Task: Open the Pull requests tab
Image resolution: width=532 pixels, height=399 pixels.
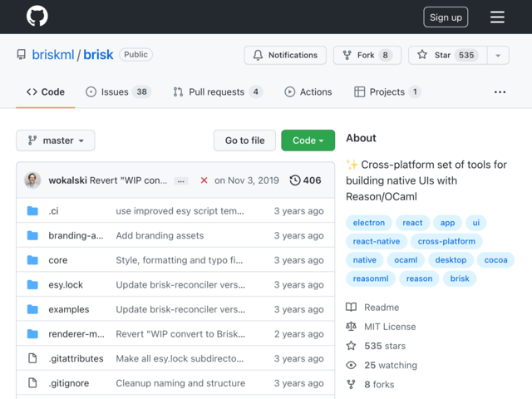Action: pos(218,92)
